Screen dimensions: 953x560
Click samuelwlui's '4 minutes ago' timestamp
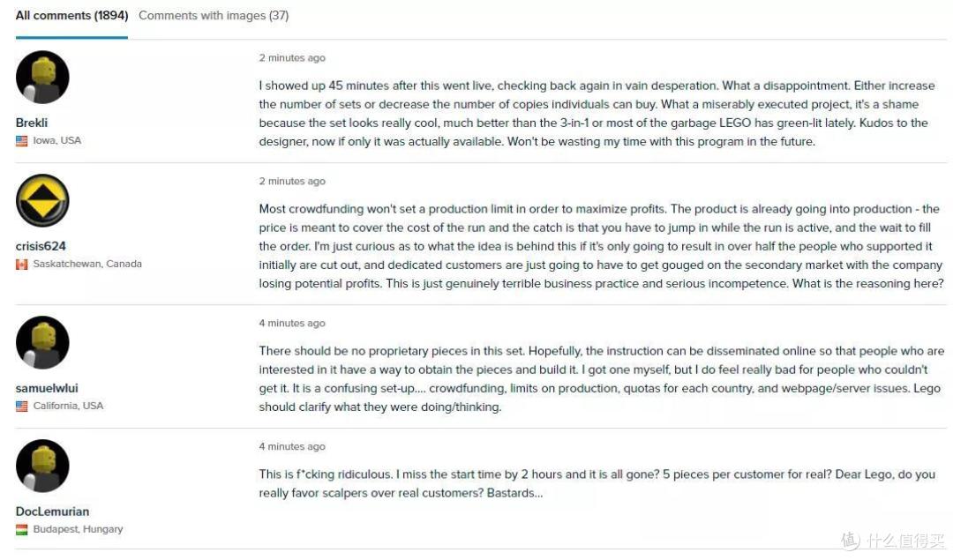[x=292, y=323]
